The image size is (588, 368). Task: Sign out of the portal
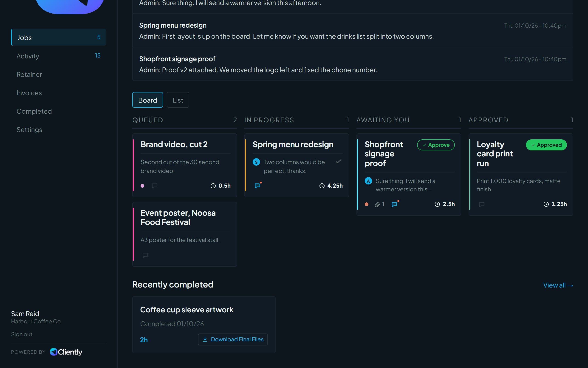(22, 334)
